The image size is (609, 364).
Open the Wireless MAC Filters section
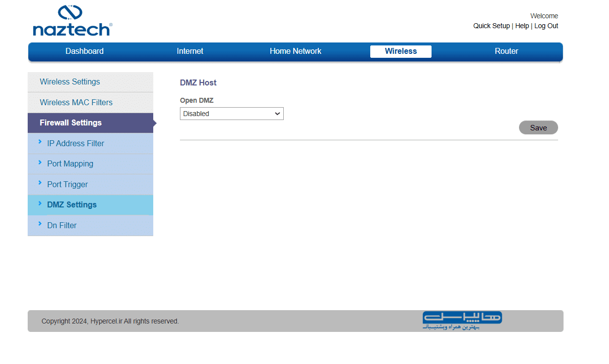76,103
